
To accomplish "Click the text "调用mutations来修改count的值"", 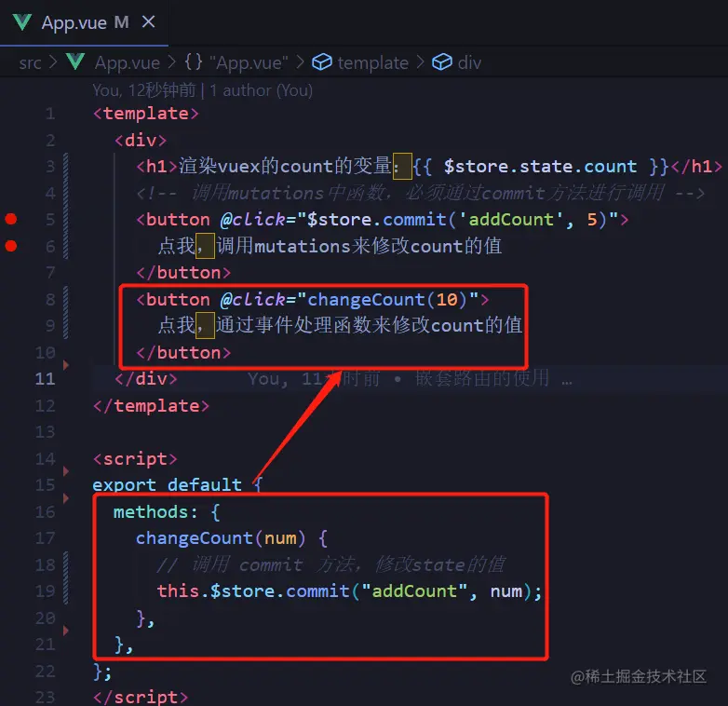I will pos(359,246).
